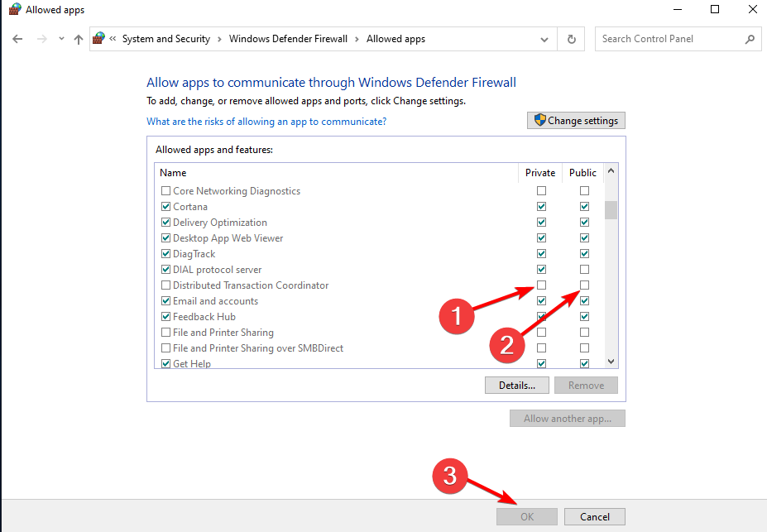Click the Remove button

pyautogui.click(x=586, y=386)
